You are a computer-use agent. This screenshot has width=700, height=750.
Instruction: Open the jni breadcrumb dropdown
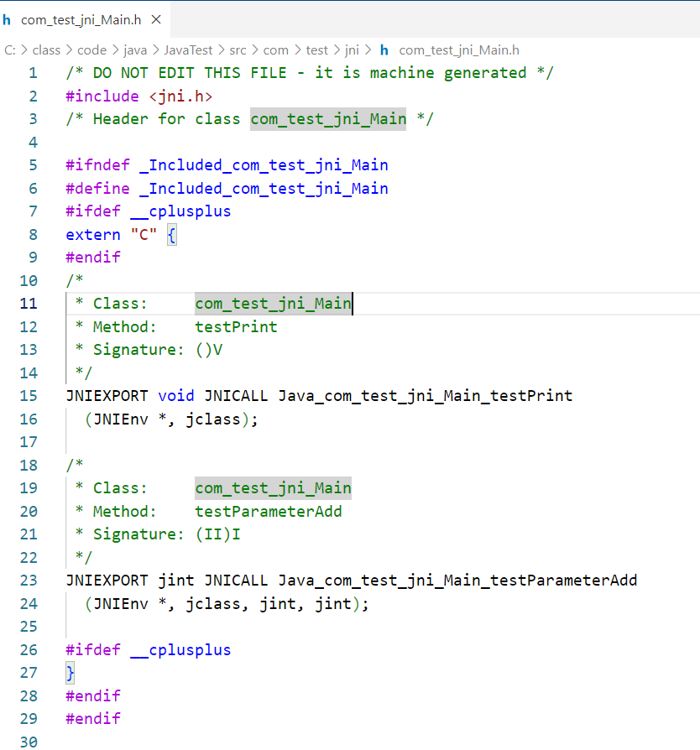point(352,50)
